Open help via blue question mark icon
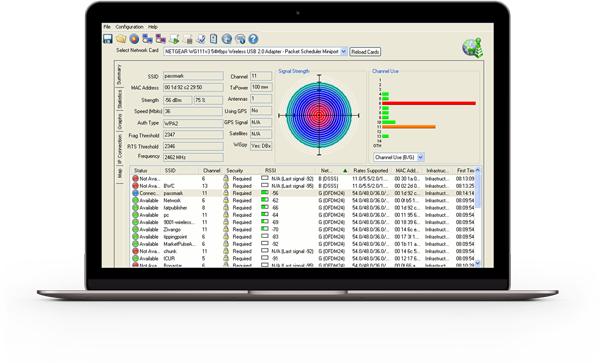 tap(253, 39)
